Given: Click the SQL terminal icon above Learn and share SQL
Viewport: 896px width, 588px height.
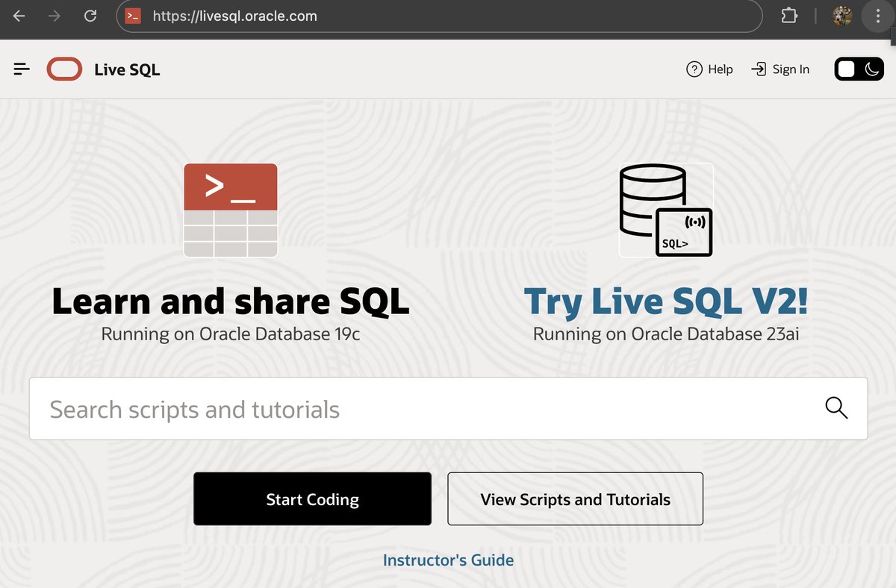Looking at the screenshot, I should (230, 210).
